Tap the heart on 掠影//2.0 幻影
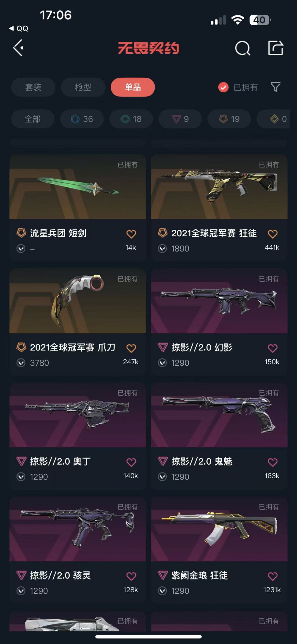 (273, 348)
